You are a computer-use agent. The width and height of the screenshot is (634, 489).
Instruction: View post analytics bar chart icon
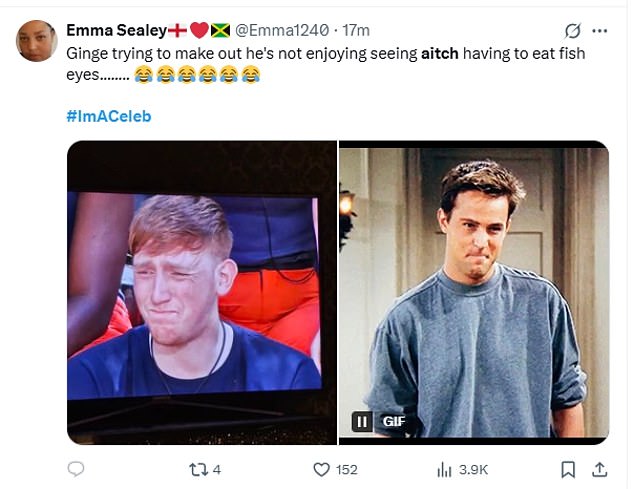445,468
